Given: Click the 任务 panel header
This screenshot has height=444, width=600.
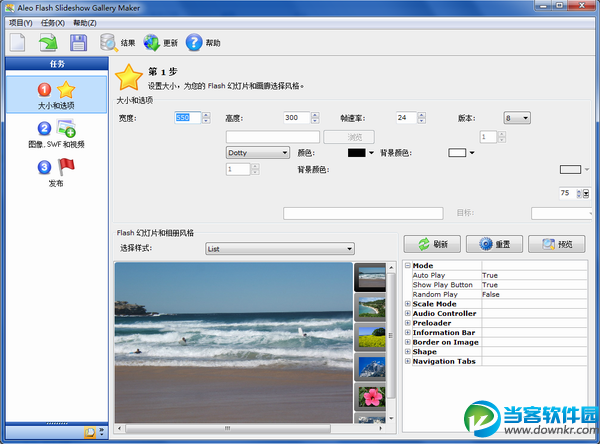Looking at the screenshot, I should tap(57, 64).
